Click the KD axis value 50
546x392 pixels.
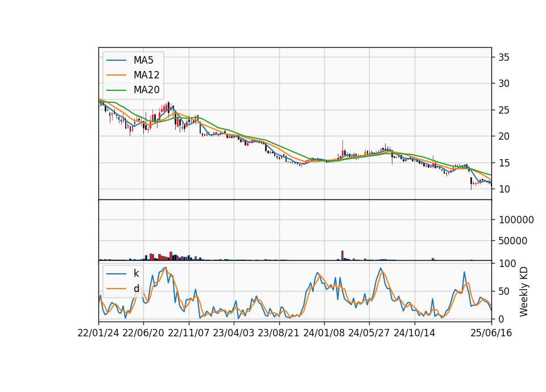(504, 291)
